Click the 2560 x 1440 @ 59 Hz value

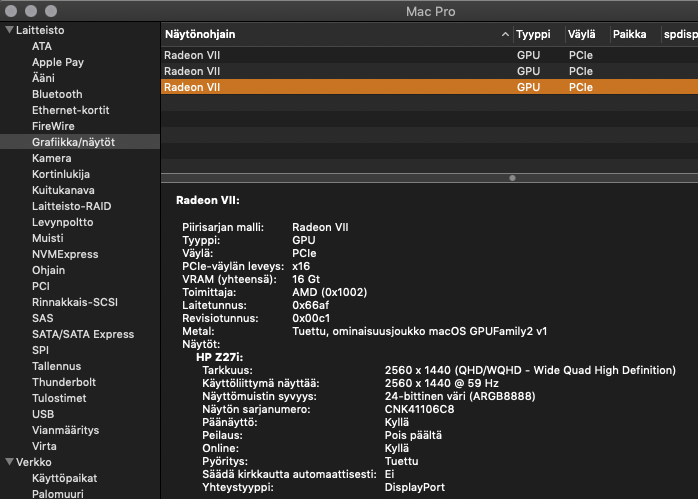click(442, 383)
